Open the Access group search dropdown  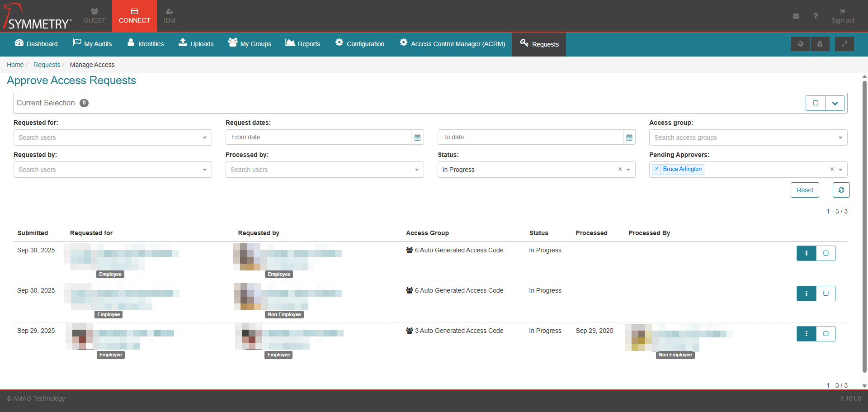point(748,137)
